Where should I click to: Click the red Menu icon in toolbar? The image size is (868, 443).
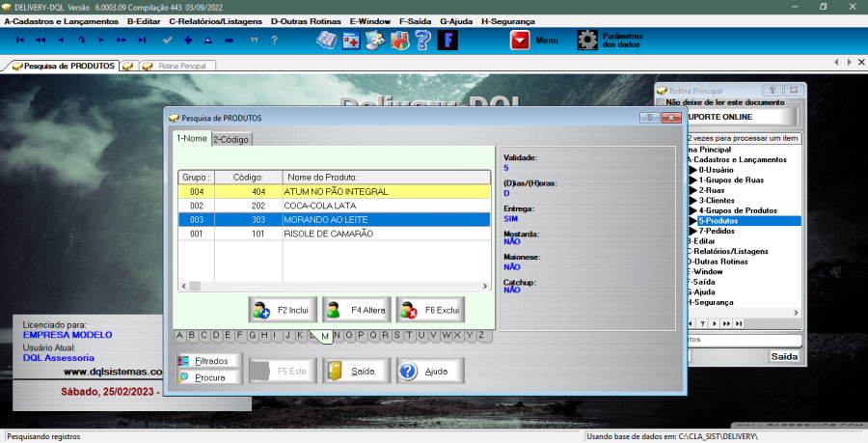pos(521,41)
